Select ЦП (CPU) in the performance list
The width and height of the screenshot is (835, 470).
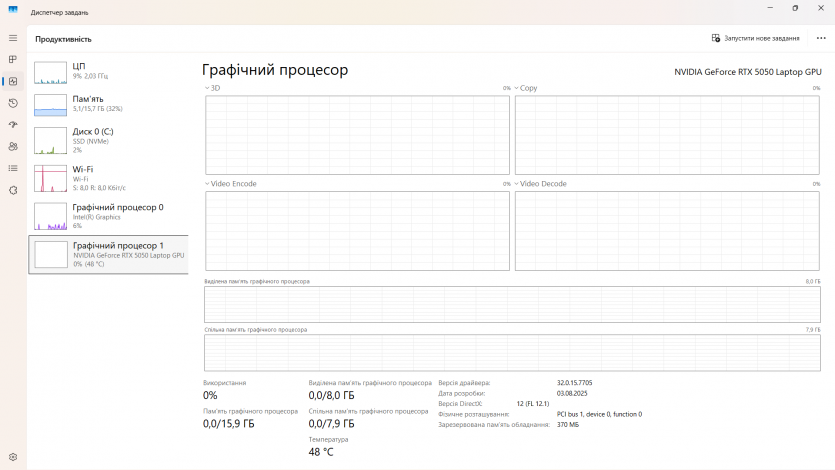click(108, 71)
